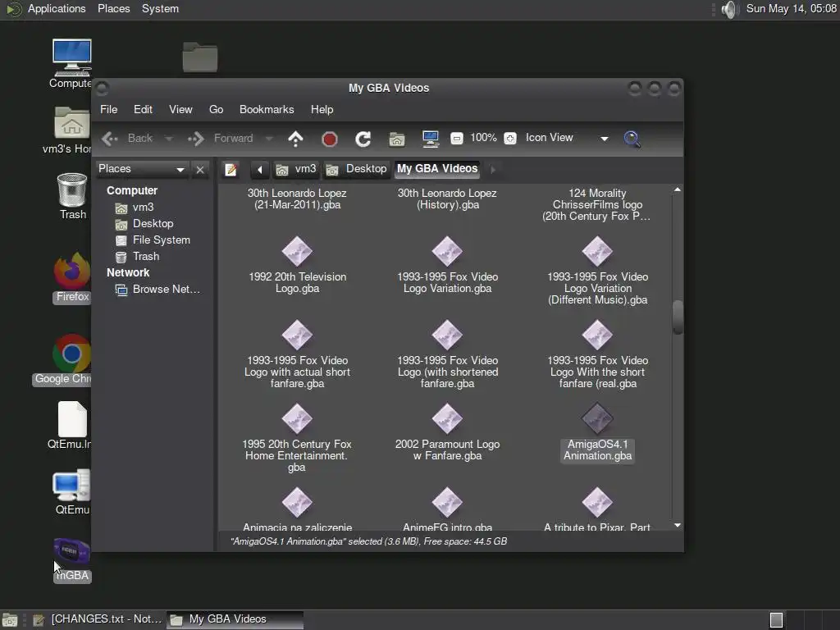Select 1992 20th Television Logo.gba file icon
The image size is (840, 630).
[x=297, y=251]
